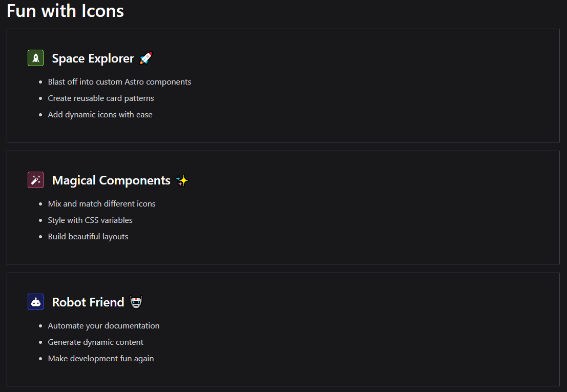
Task: Click the rocket emoji beside Space Explorer
Action: (146, 58)
